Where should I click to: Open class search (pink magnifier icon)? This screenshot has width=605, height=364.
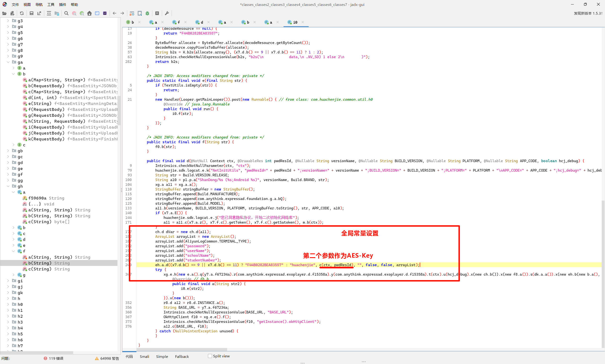click(74, 13)
